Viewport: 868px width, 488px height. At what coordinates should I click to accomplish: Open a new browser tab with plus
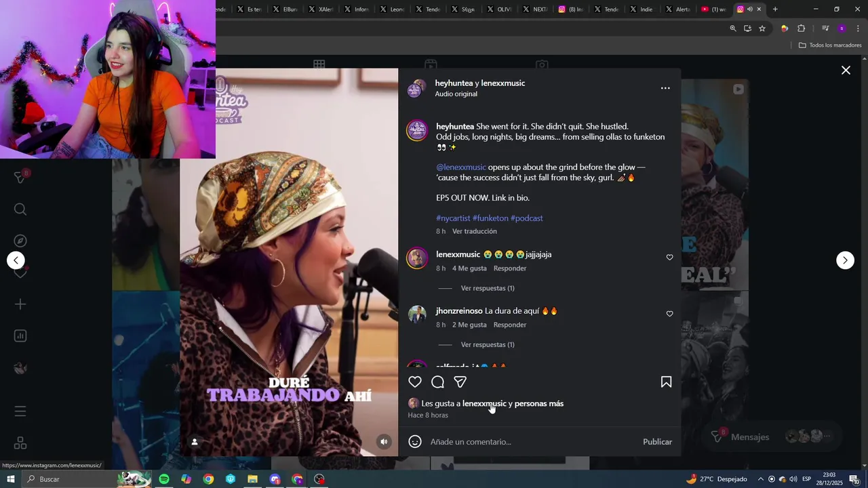pyautogui.click(x=775, y=9)
